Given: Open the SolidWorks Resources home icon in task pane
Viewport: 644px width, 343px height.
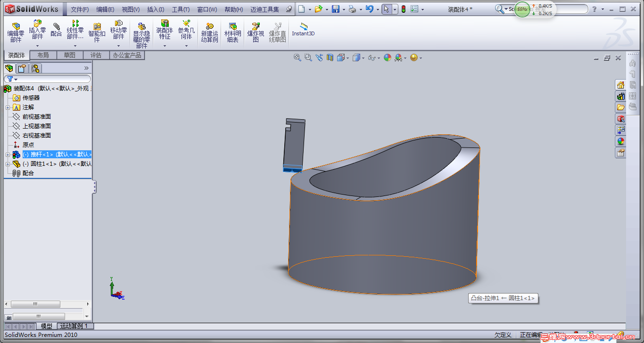Looking at the screenshot, I should [x=620, y=85].
